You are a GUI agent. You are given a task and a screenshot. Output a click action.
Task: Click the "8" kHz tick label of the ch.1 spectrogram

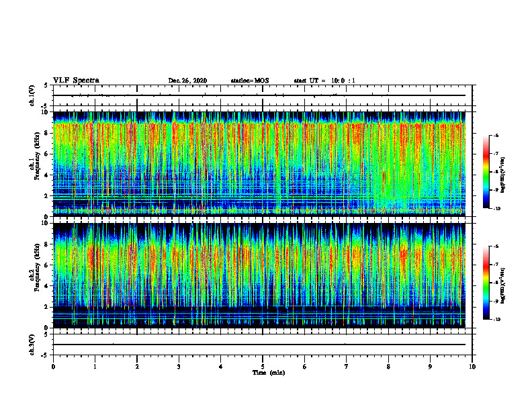tap(47, 133)
